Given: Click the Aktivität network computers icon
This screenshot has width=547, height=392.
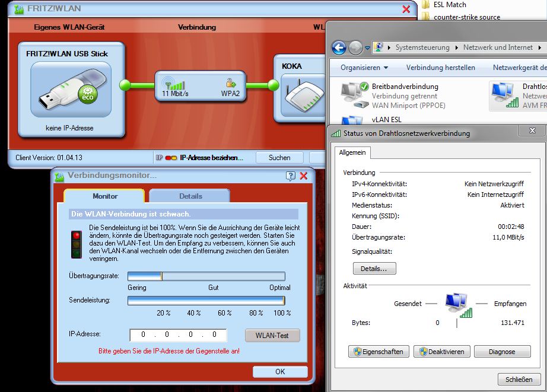Looking at the screenshot, I should point(457,305).
